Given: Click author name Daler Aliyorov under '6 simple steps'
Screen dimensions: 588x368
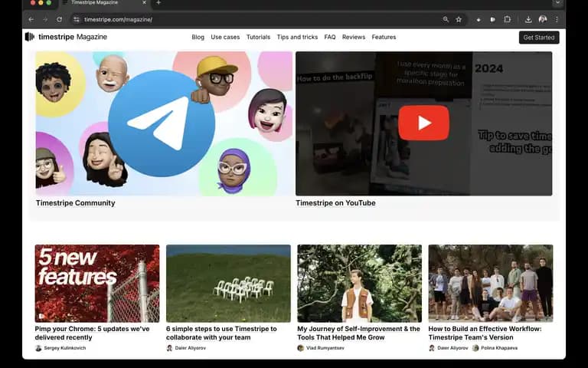Looking at the screenshot, I should 190,348.
